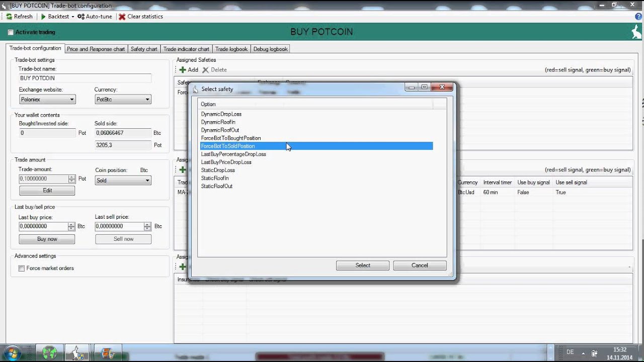Select ForceBotToBoughtPosition option
Viewport: 644px width, 362px height.
pyautogui.click(x=231, y=138)
